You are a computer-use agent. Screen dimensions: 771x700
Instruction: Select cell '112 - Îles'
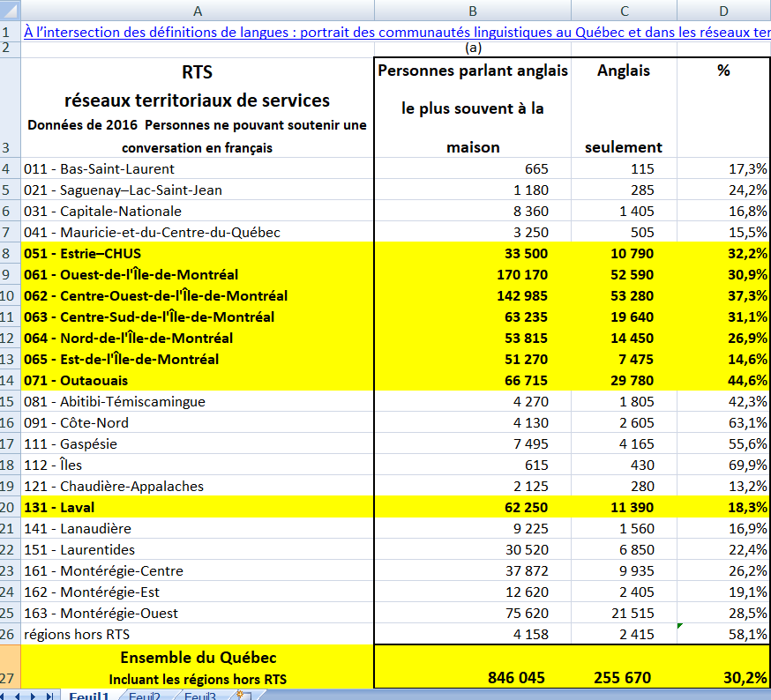(198, 465)
